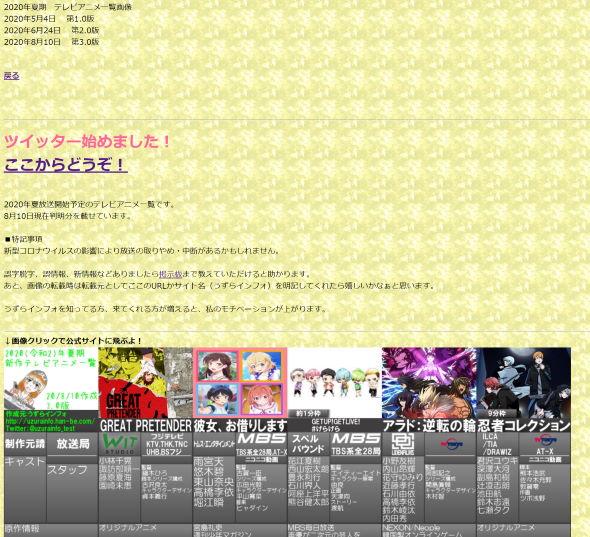Open the ここからどうぞ！ Twitter link
The image size is (590, 537).
(65, 165)
